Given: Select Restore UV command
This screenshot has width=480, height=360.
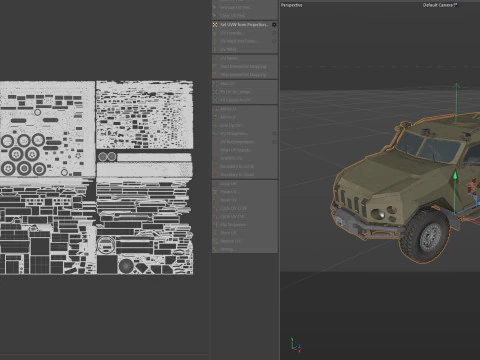Looking at the screenshot, I should tap(245, 241).
